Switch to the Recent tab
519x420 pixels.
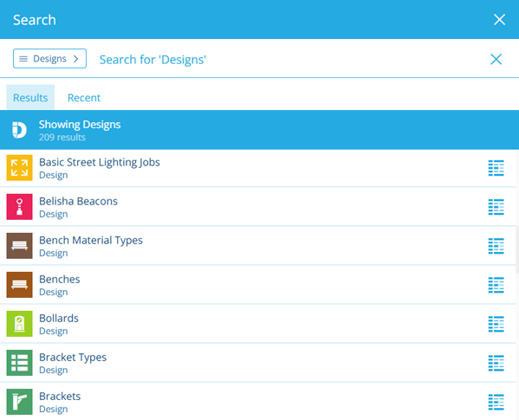click(84, 98)
